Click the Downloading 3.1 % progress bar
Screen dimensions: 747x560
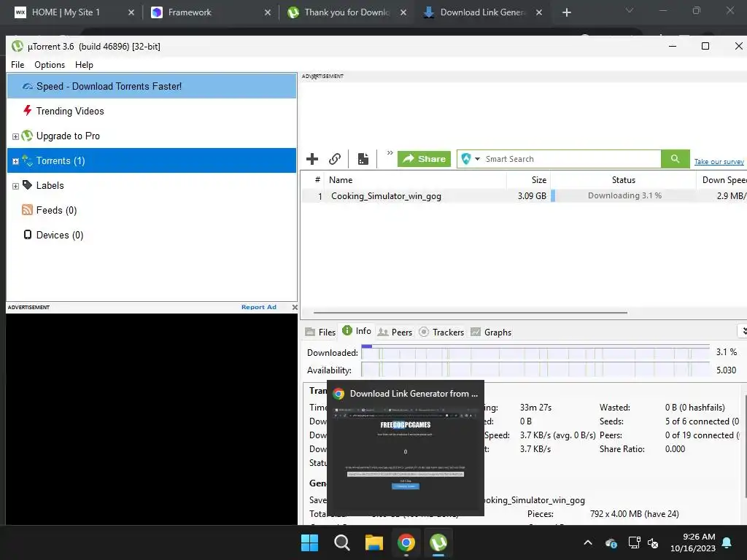coord(624,195)
